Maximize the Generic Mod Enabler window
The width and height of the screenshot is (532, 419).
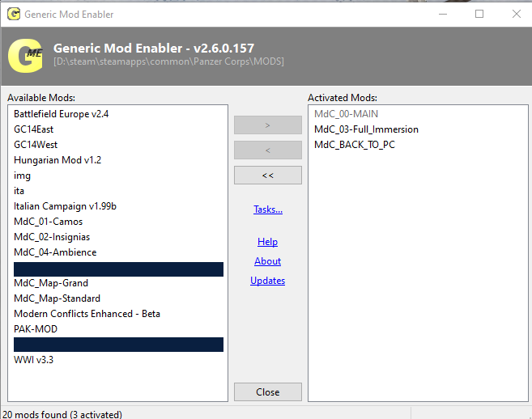point(479,15)
